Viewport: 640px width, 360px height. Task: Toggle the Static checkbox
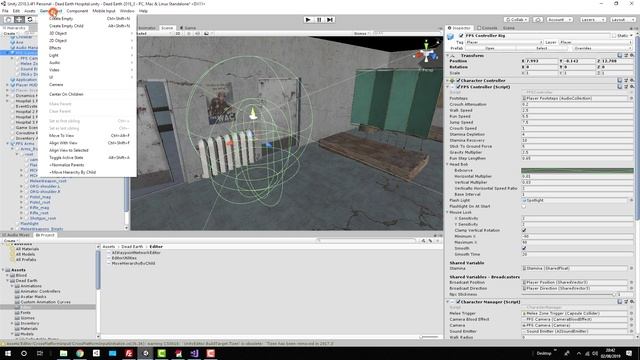point(614,36)
